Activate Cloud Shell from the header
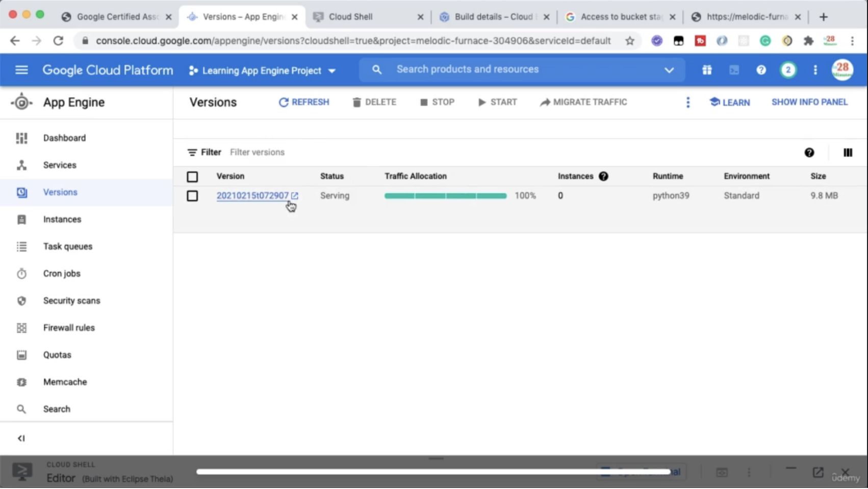Screen dimensions: 868x489 point(734,70)
